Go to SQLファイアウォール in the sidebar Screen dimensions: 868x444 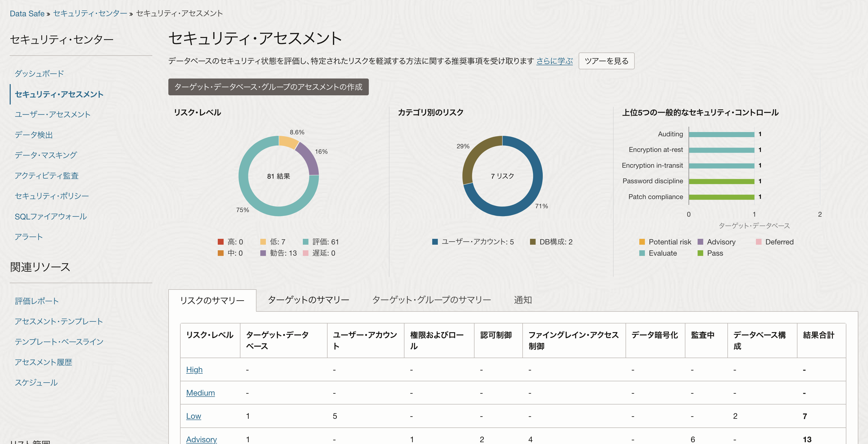point(50,216)
